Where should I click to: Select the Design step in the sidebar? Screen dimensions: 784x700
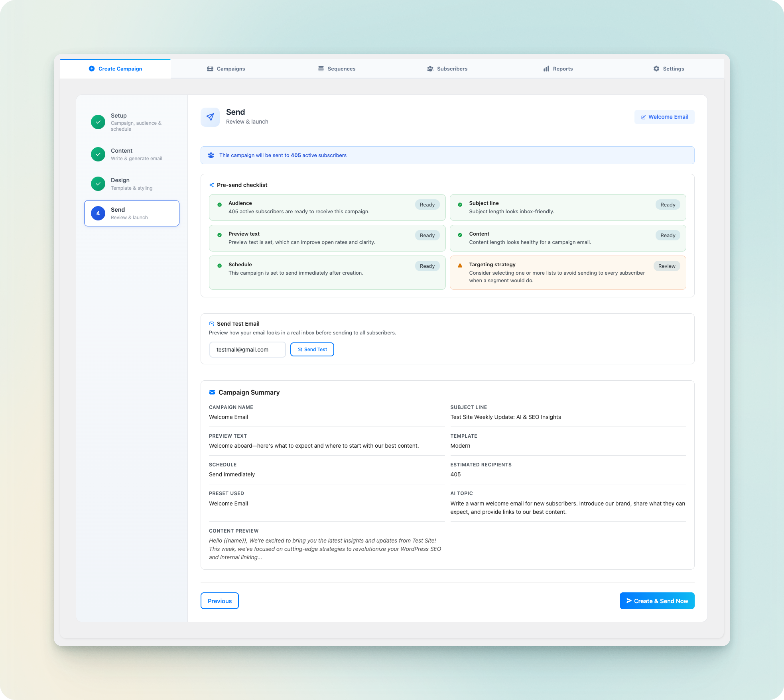tap(132, 183)
